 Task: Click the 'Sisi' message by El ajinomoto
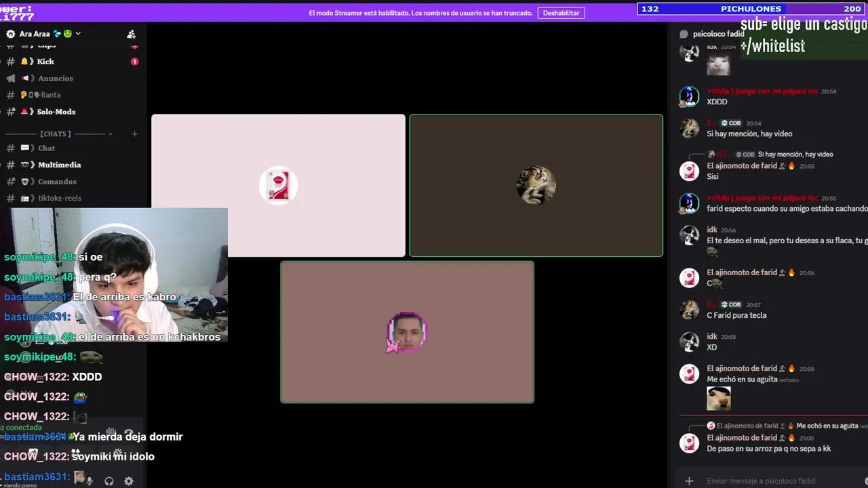tap(712, 176)
